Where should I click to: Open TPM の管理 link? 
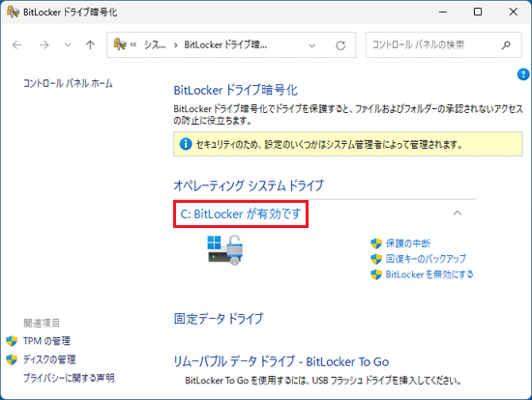[x=46, y=341]
